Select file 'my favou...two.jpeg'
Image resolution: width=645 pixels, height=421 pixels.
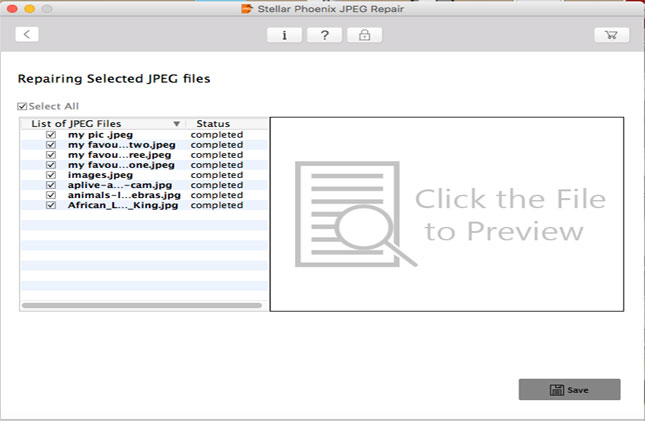[x=121, y=145]
